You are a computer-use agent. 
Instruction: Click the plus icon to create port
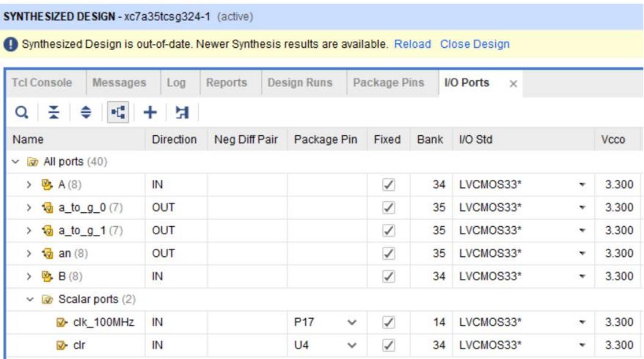coord(150,113)
